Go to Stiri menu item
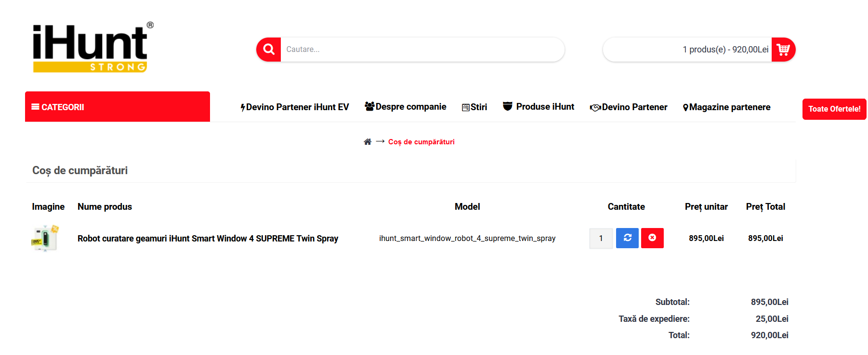 474,107
